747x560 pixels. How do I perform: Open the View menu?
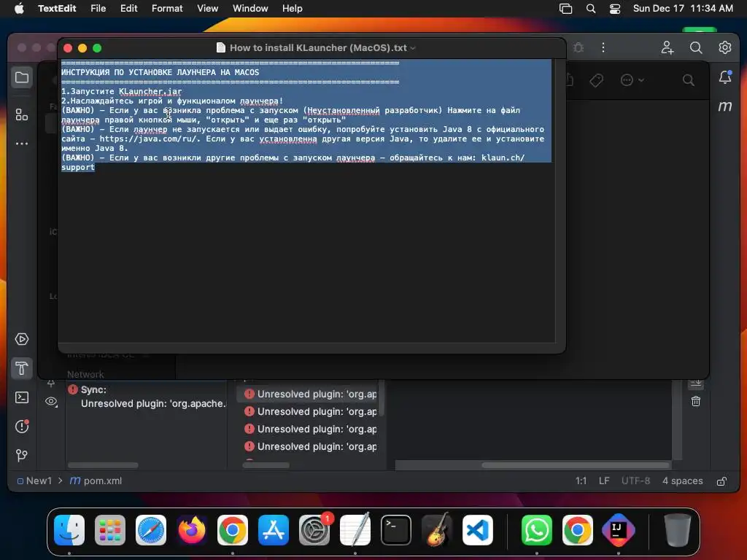click(x=208, y=8)
